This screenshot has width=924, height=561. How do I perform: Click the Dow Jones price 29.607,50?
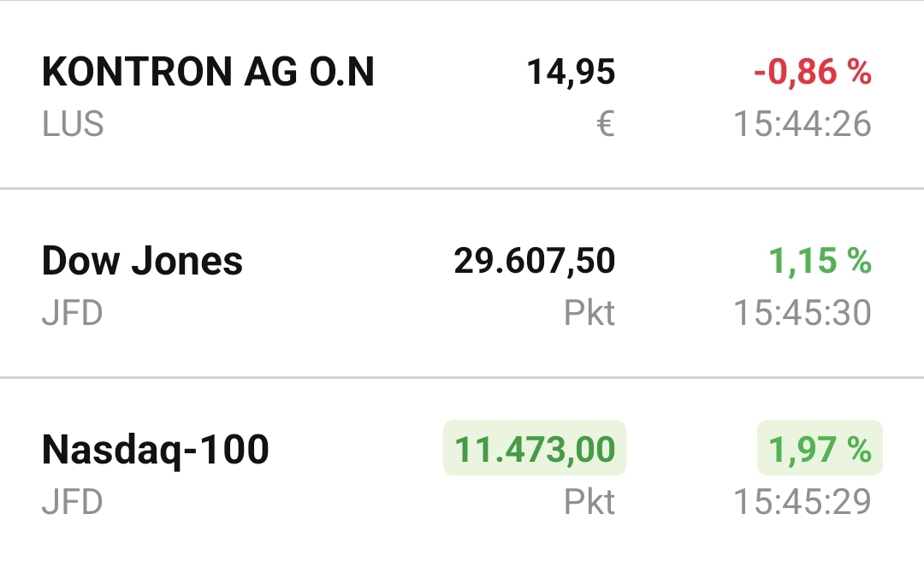click(532, 260)
